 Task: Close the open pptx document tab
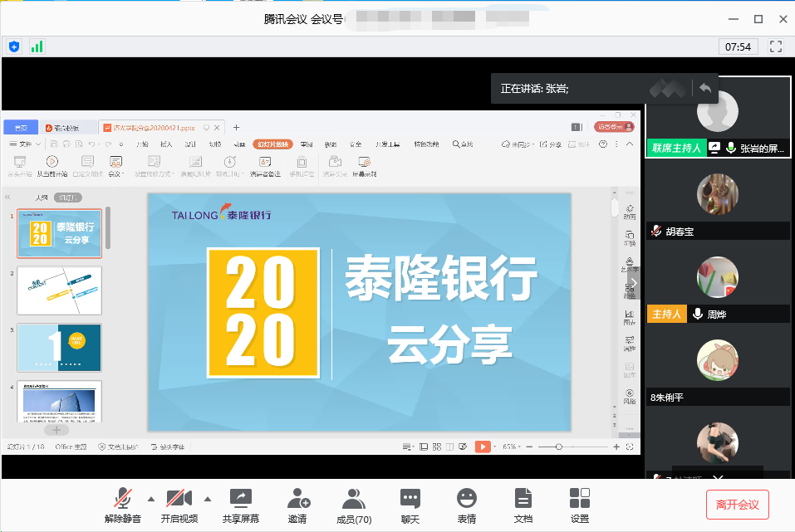point(217,128)
